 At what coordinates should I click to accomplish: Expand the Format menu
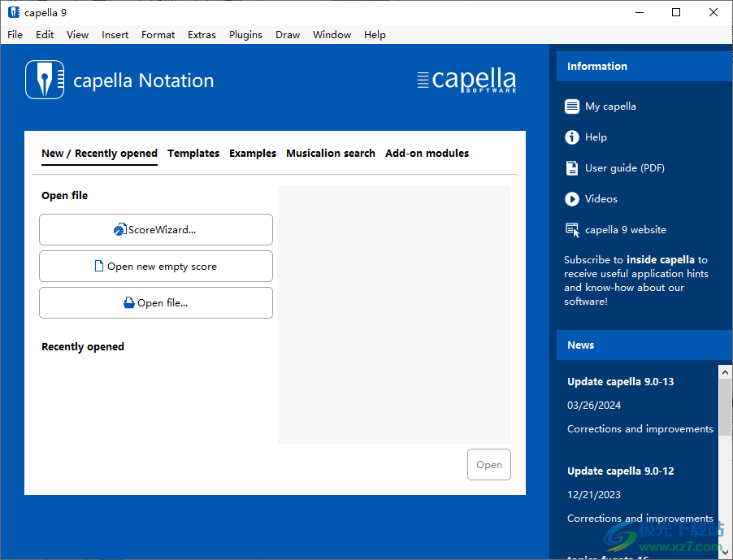[158, 35]
